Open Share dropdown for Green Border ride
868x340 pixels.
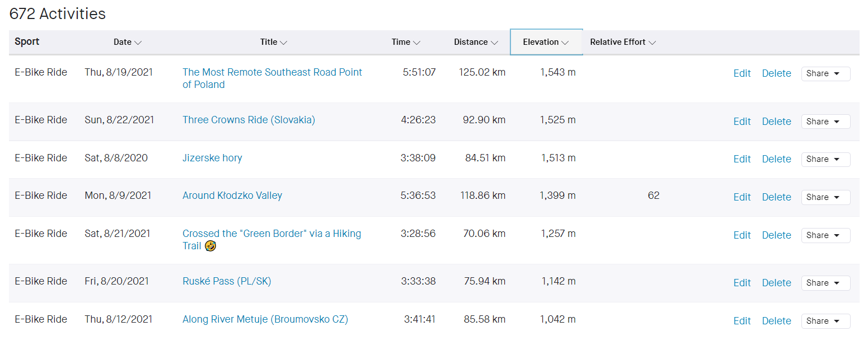(825, 235)
